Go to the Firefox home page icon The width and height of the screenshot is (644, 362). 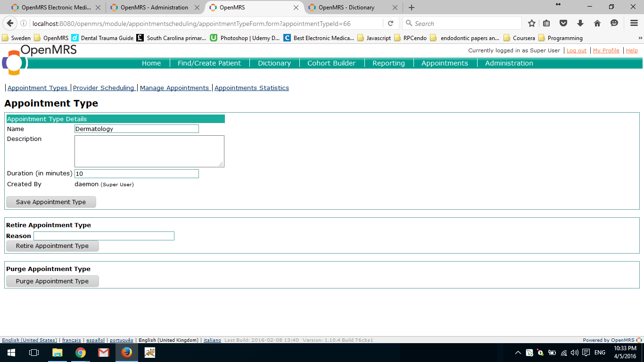pos(597,24)
